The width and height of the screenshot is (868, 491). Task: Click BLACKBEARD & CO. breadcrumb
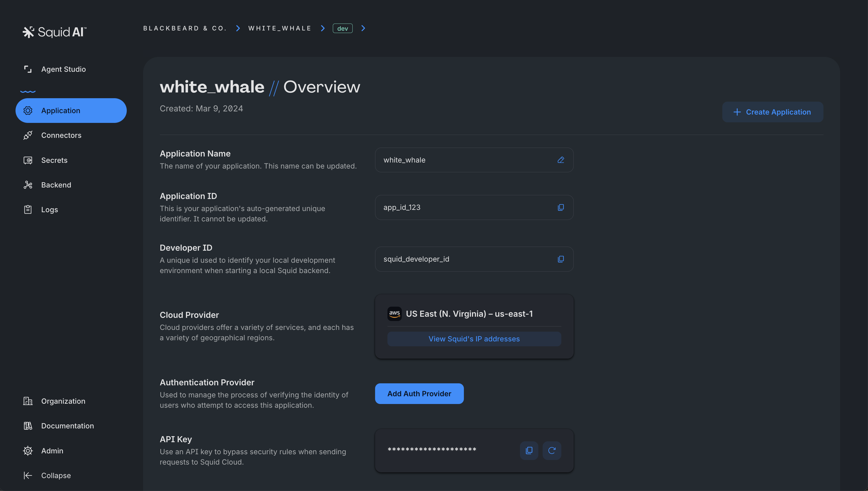pos(185,28)
